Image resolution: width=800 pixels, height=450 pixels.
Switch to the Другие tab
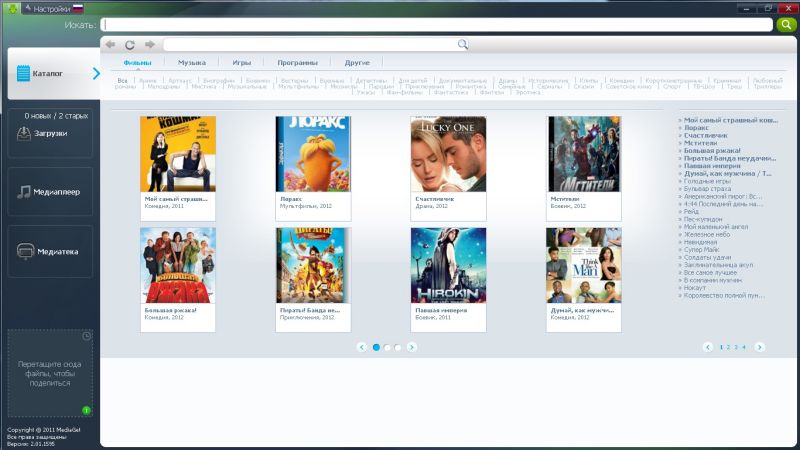357,63
